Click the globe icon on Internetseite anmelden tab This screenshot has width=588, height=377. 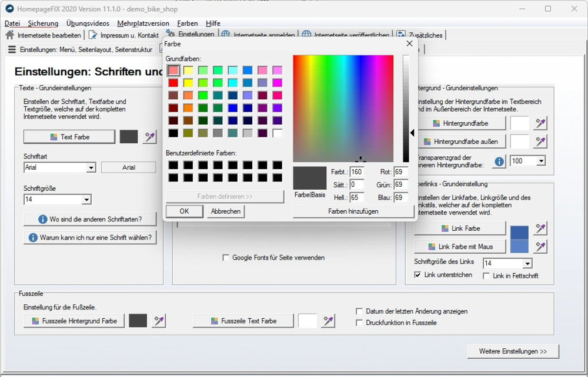pos(225,33)
